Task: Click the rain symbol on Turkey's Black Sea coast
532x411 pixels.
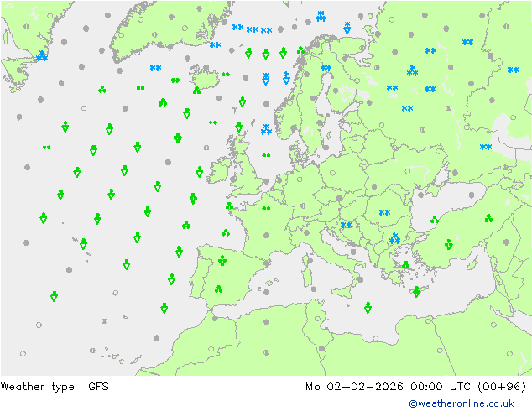Action: [435, 220]
